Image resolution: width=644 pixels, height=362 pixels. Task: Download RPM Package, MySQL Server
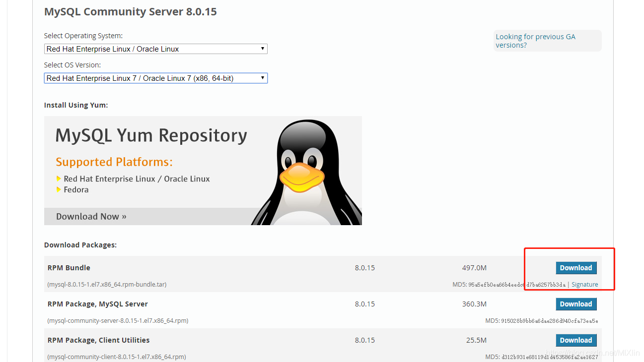[x=576, y=304]
